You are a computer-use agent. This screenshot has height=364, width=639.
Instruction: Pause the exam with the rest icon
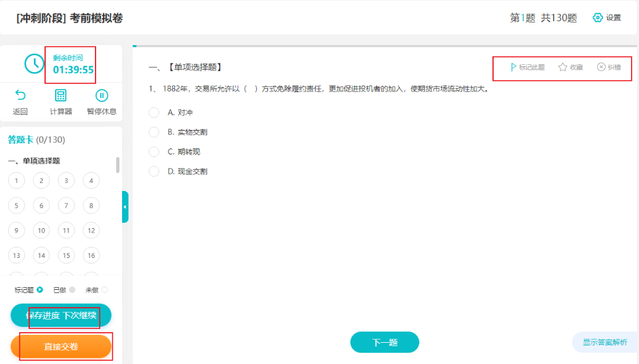tap(102, 96)
